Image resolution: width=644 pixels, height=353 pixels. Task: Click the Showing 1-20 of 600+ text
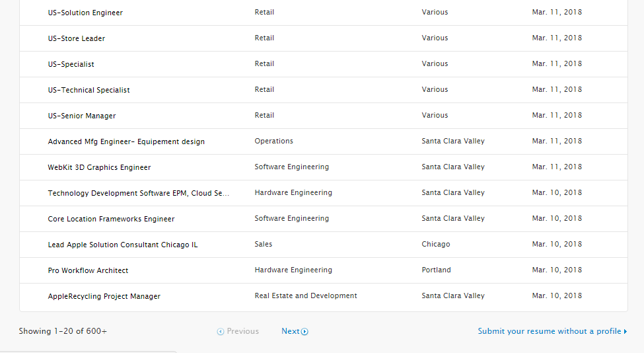(x=63, y=331)
